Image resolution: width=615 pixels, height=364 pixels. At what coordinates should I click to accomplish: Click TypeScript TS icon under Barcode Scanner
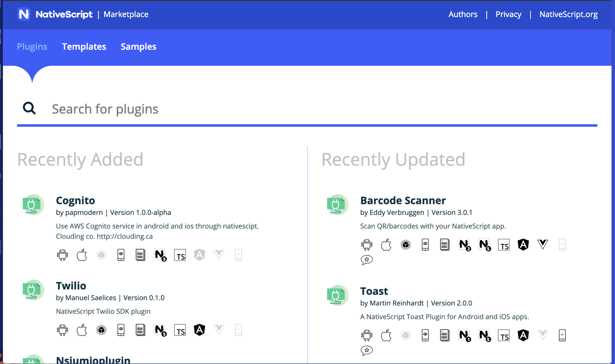pos(504,245)
